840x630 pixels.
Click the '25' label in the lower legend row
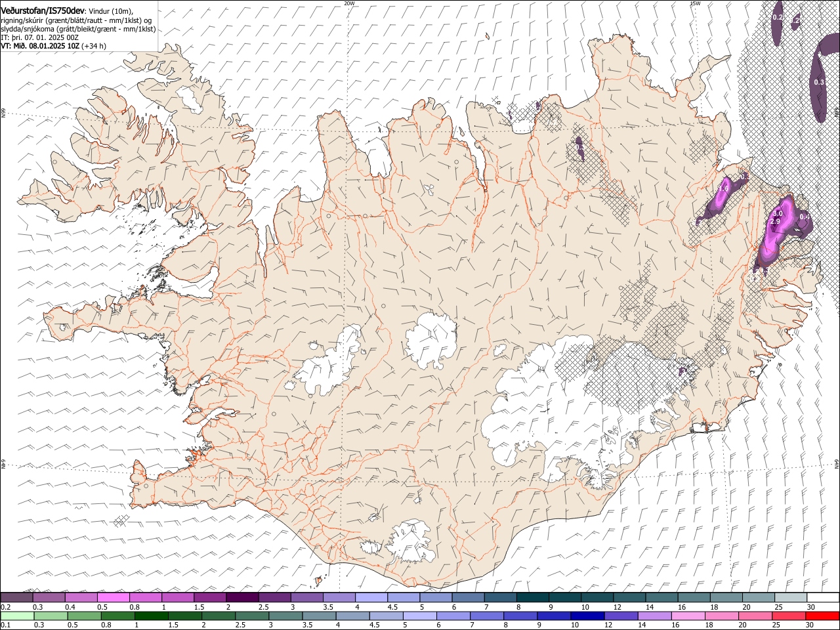click(778, 625)
